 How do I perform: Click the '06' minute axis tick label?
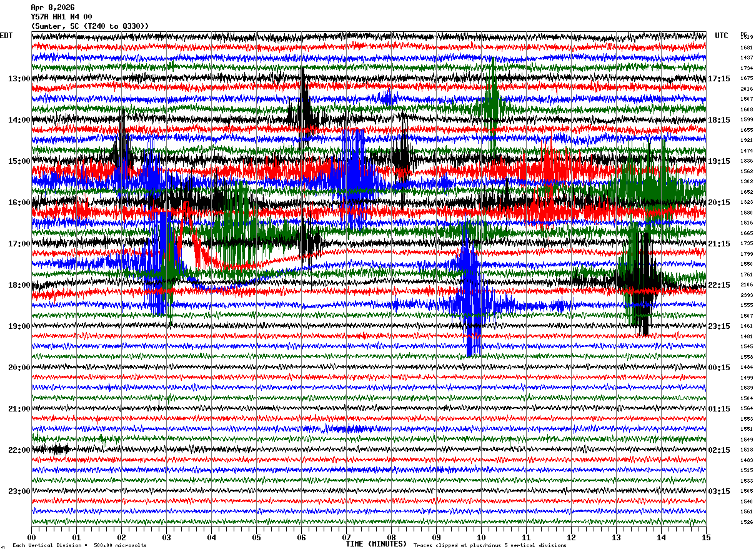tap(301, 537)
